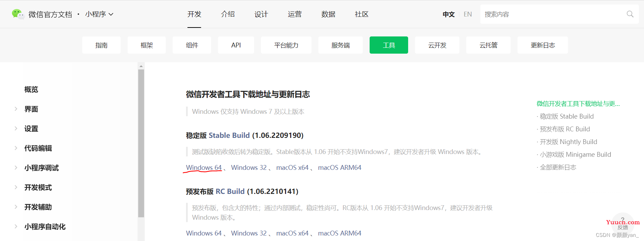Screen dimensions: 644x241
Task: Download RC Build for Windows 32
Action: tap(249, 233)
